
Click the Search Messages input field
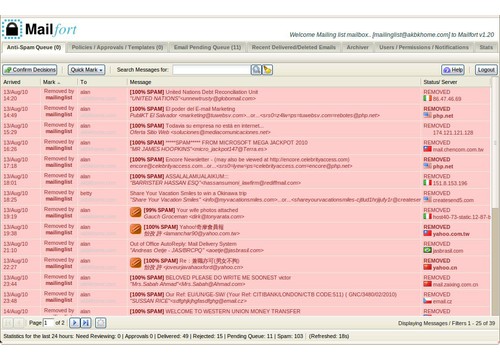click(211, 70)
